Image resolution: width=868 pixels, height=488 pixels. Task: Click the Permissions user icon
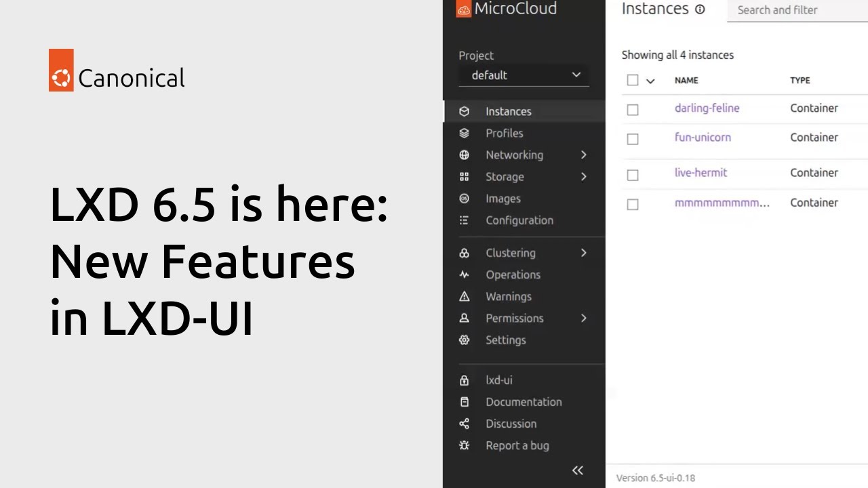(464, 318)
